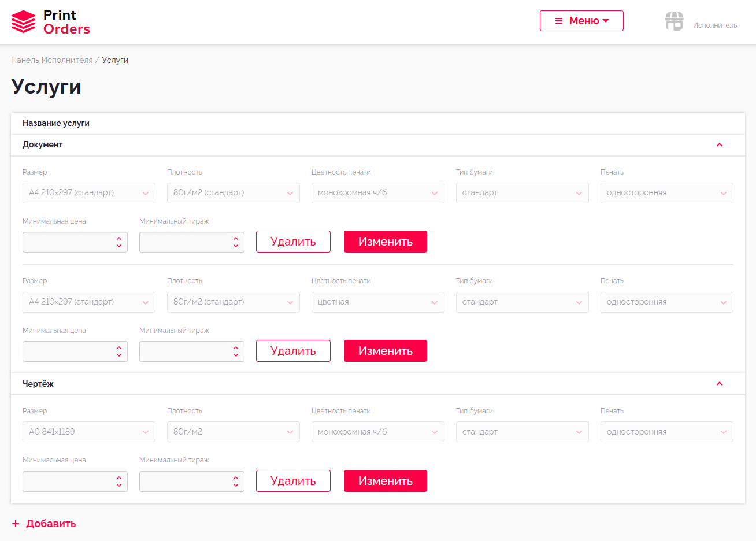The height and width of the screenshot is (541, 756).
Task: Click the plus icon beside Добавить
Action: click(16, 524)
